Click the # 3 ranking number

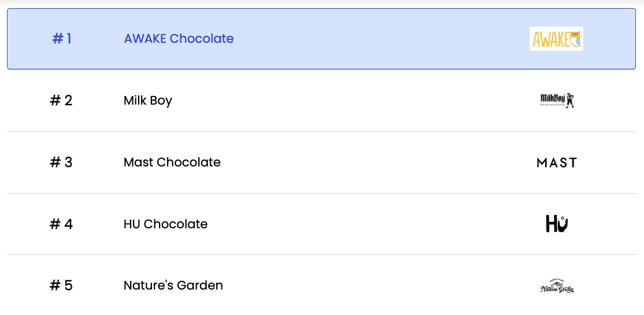click(x=61, y=162)
